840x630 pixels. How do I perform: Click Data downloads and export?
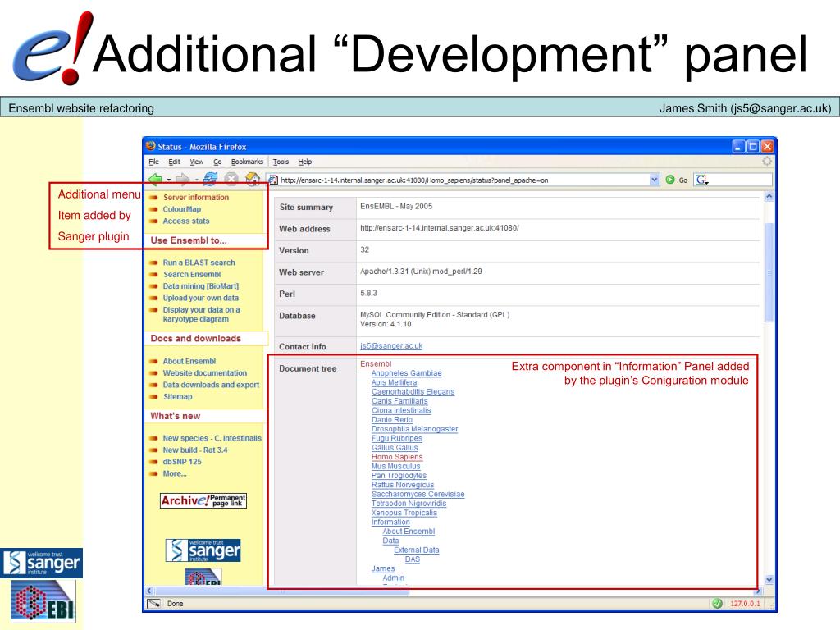click(211, 385)
